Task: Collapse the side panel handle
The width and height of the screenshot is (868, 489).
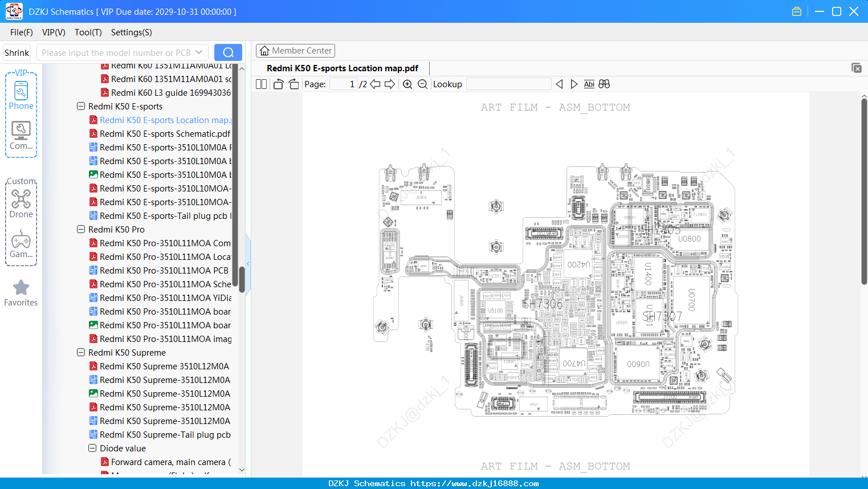Action: coord(248,264)
